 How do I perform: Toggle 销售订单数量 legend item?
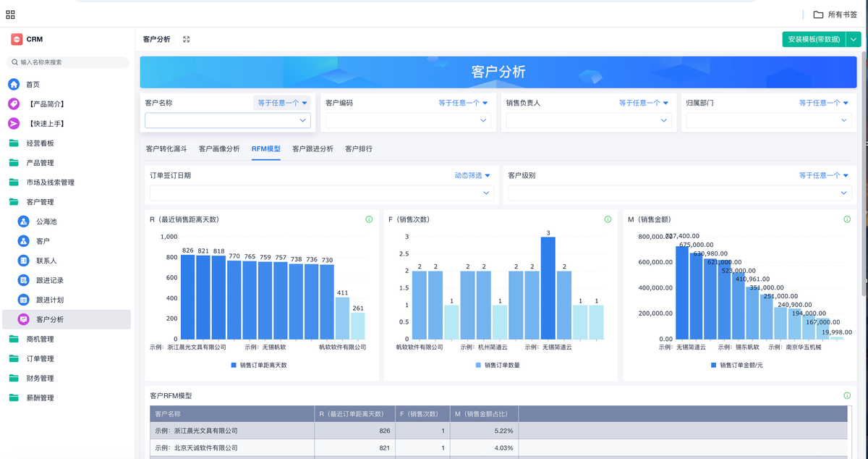point(498,365)
